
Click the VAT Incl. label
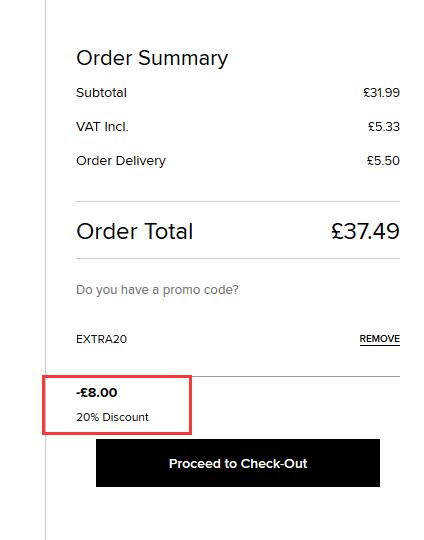point(102,127)
